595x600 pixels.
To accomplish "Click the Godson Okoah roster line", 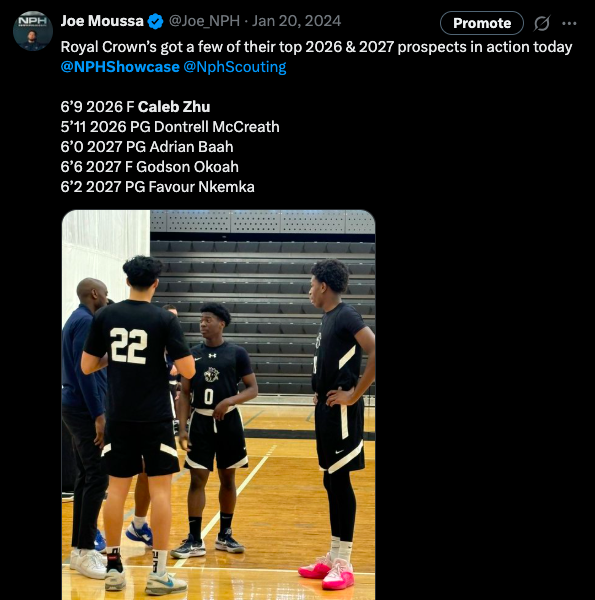I will coord(150,167).
